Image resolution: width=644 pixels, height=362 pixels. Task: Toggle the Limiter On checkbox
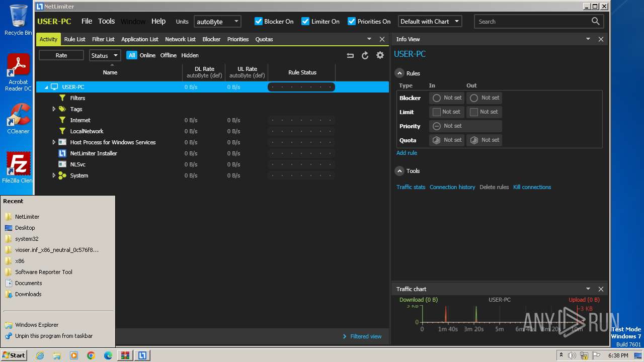click(305, 21)
